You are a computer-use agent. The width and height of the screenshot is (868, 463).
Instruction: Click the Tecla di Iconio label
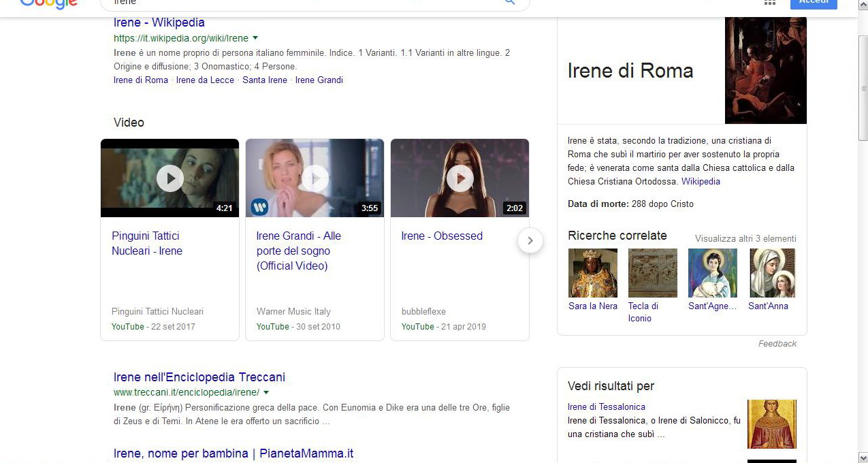pyautogui.click(x=643, y=313)
